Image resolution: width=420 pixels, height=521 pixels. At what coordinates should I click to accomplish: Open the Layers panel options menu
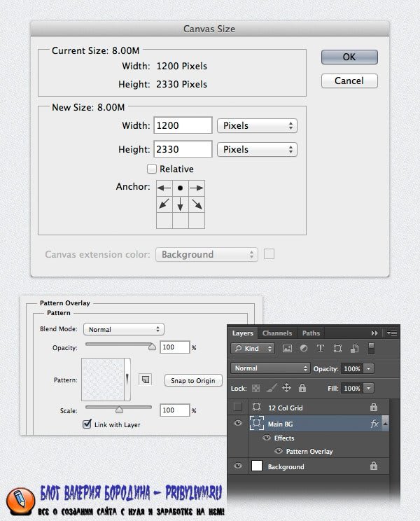[x=392, y=333]
